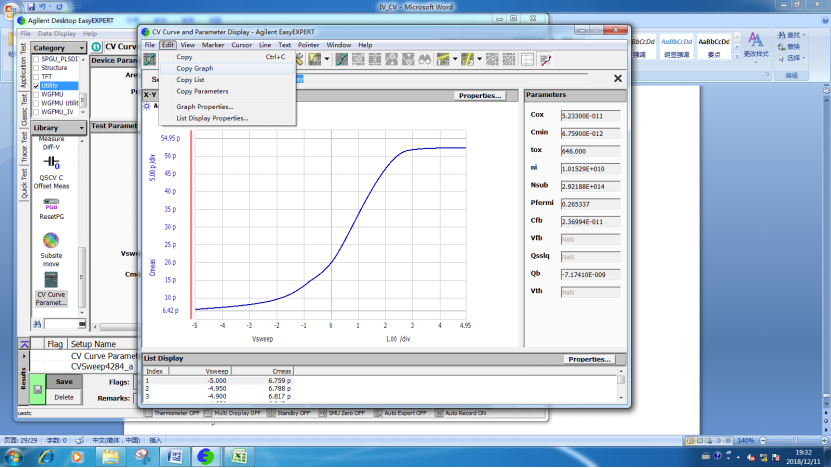This screenshot has width=831, height=468.
Task: Click the Library search input field
Action: point(61,324)
